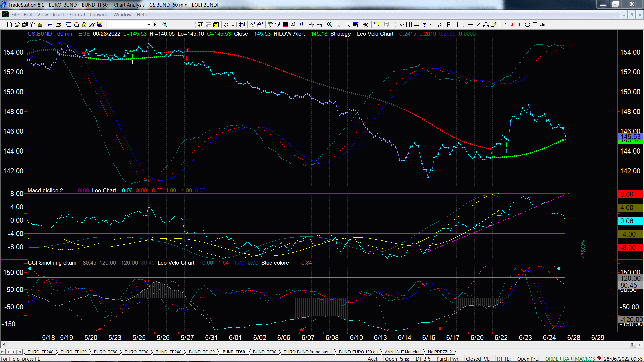Switch to the BUND_TF240 tab
The image size is (644, 362).
pos(168,352)
